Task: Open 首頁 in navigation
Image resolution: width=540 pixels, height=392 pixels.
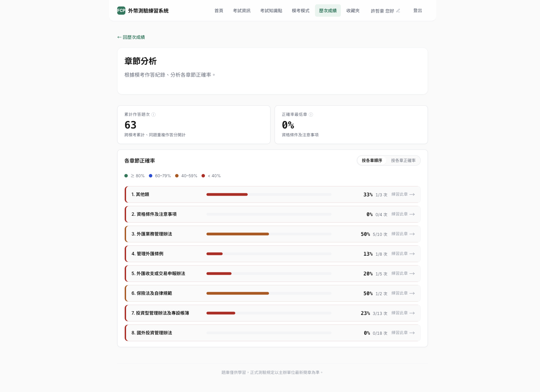Action: [219, 11]
